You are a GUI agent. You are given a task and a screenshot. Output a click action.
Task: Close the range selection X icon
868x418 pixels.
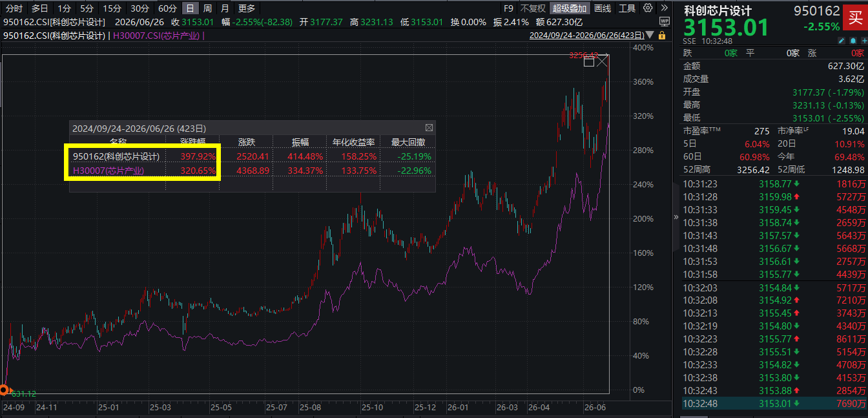point(602,61)
